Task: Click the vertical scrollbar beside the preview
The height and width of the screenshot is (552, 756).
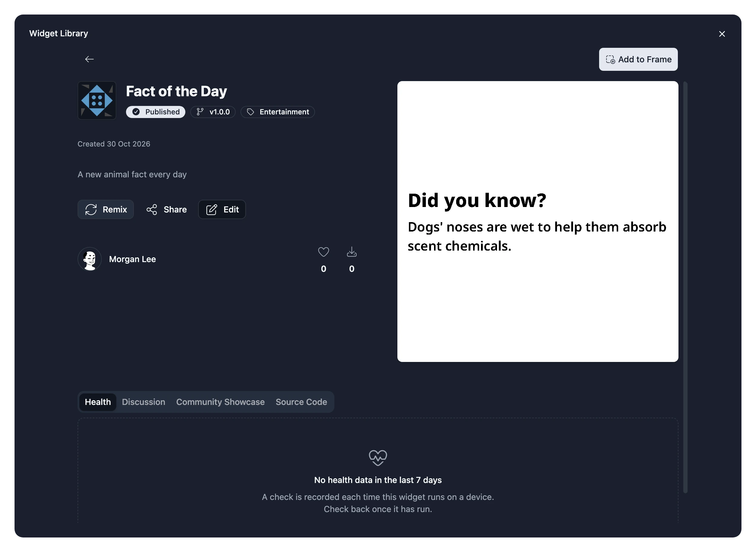Action: coord(685,287)
